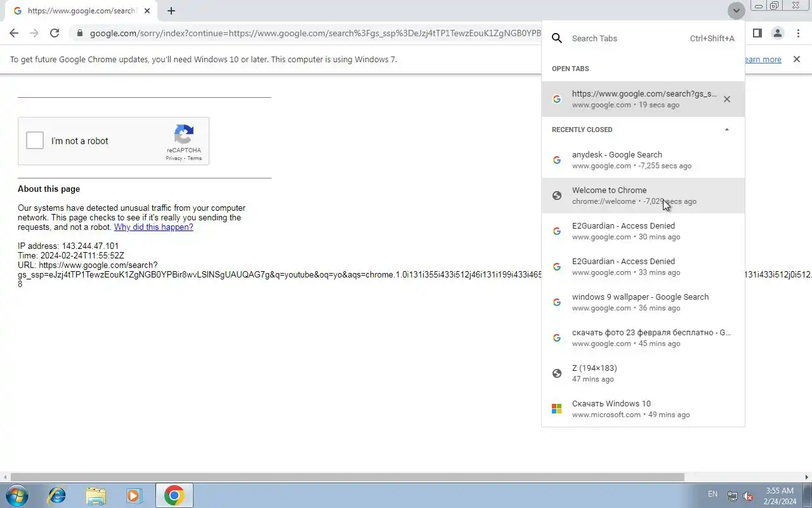View site information lock icon
This screenshot has width=812, height=508.
[79, 33]
